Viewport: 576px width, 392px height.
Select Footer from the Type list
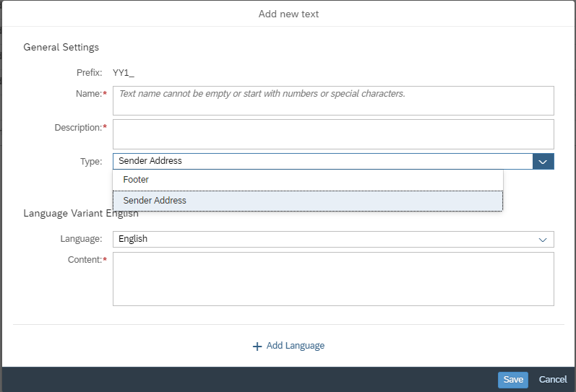[308, 180]
